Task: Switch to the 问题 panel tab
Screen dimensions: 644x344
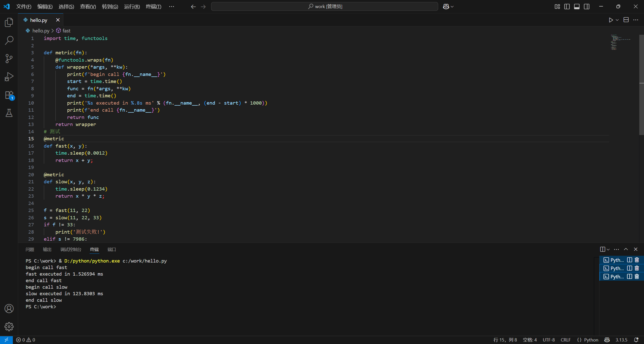Action: (x=30, y=249)
